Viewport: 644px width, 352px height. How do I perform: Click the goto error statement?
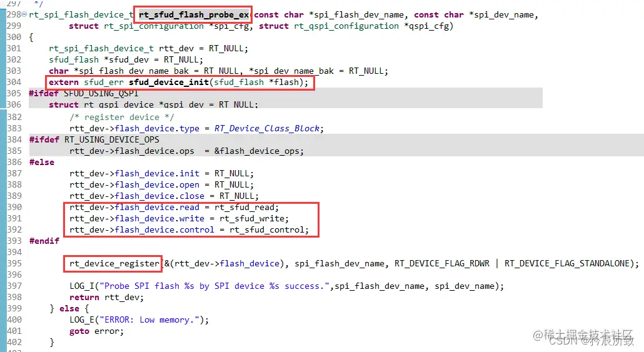(96, 331)
